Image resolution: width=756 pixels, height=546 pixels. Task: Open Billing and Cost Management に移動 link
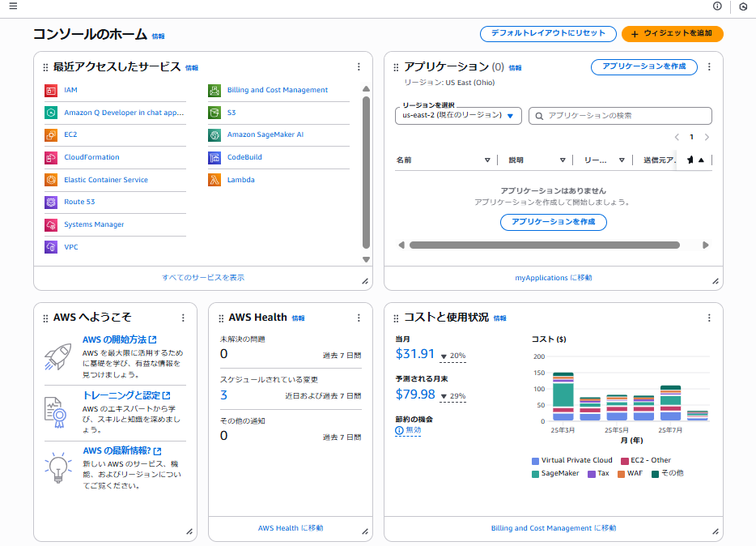tap(554, 528)
